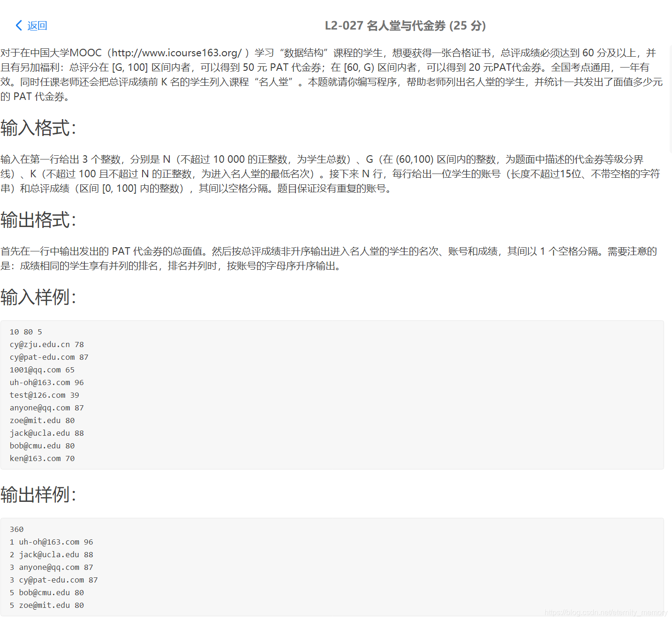Click the input line "cy@pat-edu.com 87"

tap(49, 357)
